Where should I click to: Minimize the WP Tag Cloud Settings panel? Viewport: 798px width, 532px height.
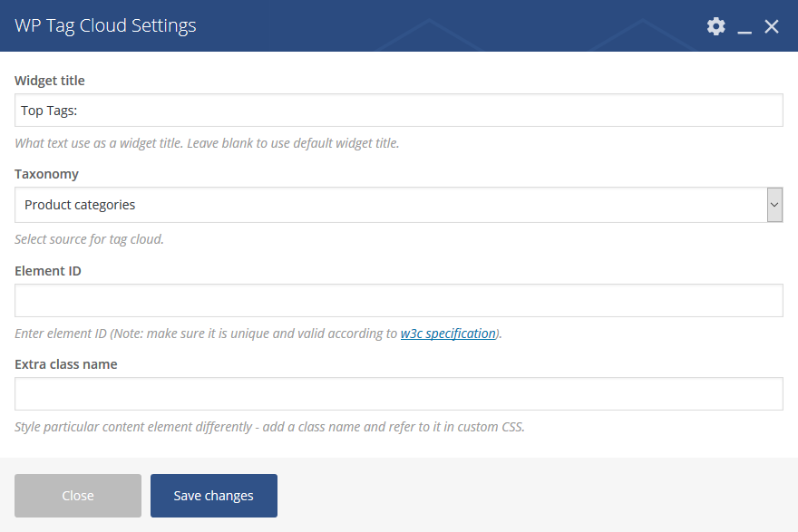(x=744, y=26)
